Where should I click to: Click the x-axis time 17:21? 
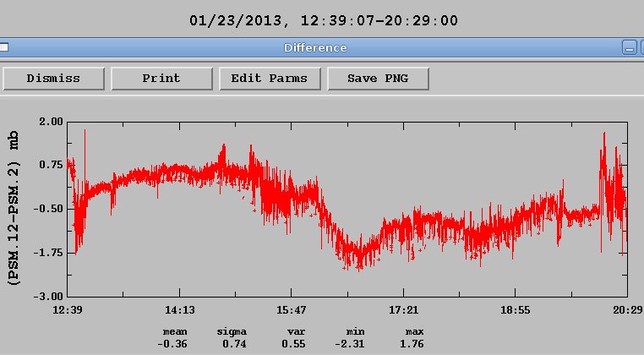[x=403, y=310]
